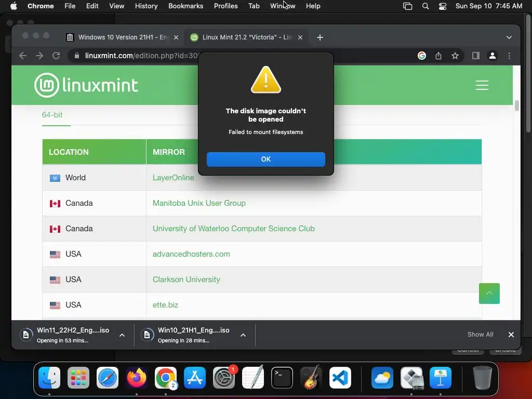Click OK in the disk image error dialog
Screen dimensions: 532x399
pos(265,159)
